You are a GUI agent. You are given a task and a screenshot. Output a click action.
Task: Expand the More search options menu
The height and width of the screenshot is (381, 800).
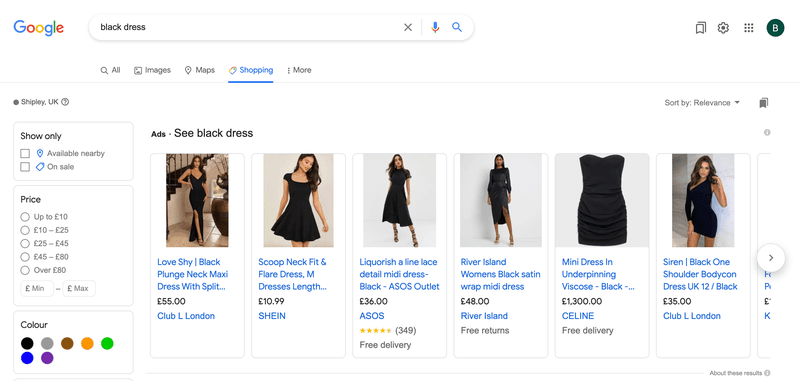coord(299,70)
